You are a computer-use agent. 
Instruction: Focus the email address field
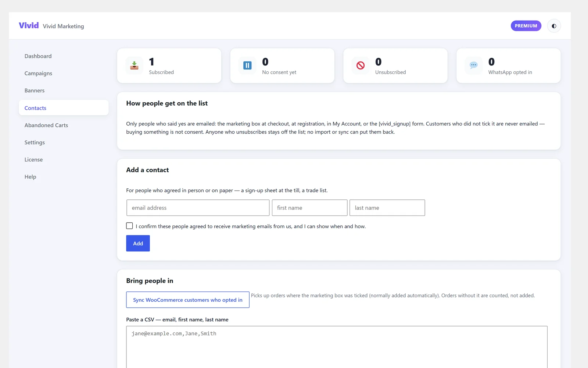click(198, 208)
